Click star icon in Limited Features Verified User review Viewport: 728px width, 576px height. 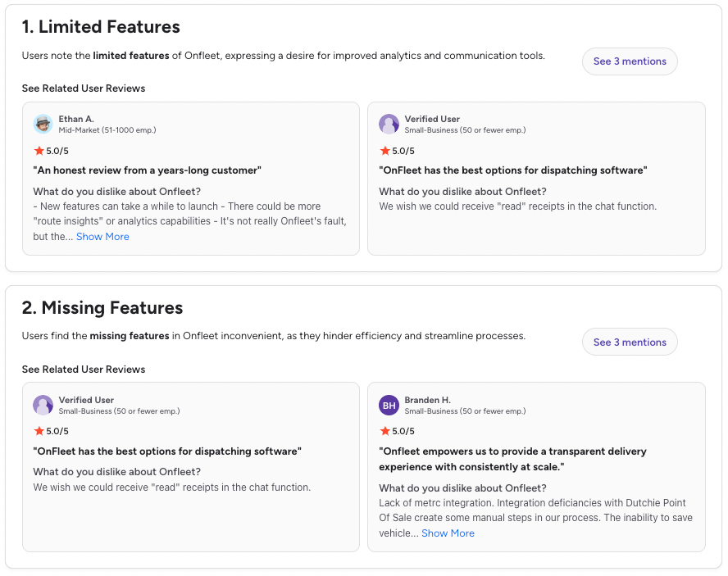pyautogui.click(x=385, y=151)
